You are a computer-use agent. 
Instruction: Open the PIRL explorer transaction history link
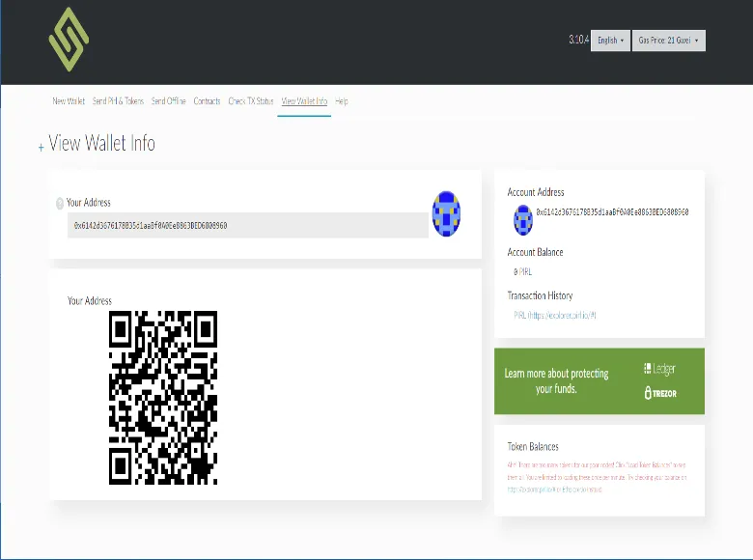click(555, 315)
